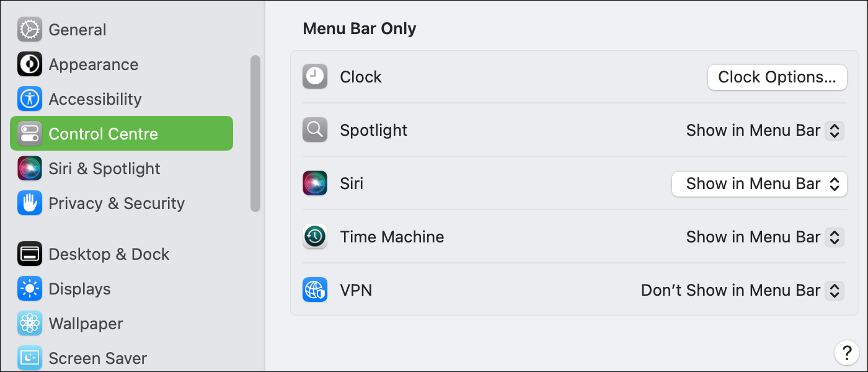Select Control Centre in the sidebar

[x=122, y=133]
